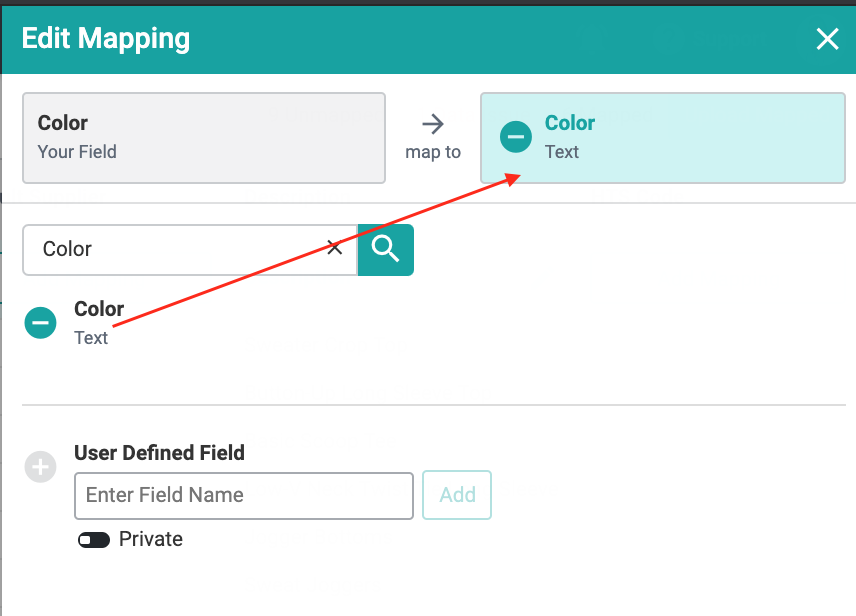Click the "map to" label
856x616 pixels.
(432, 152)
